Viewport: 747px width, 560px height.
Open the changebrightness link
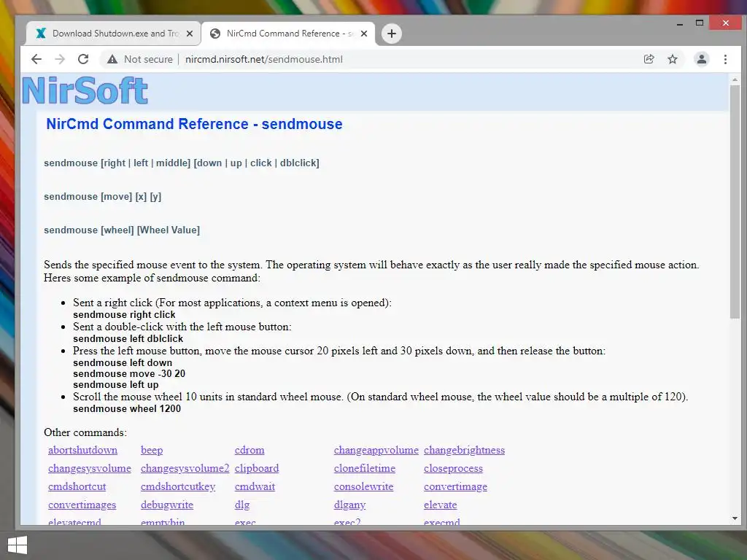464,450
